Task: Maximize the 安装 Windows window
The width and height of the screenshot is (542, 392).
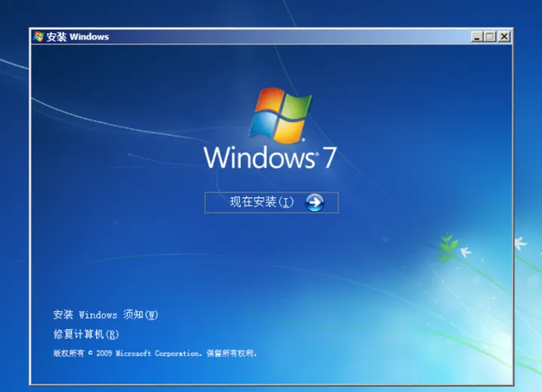Action: (490, 36)
